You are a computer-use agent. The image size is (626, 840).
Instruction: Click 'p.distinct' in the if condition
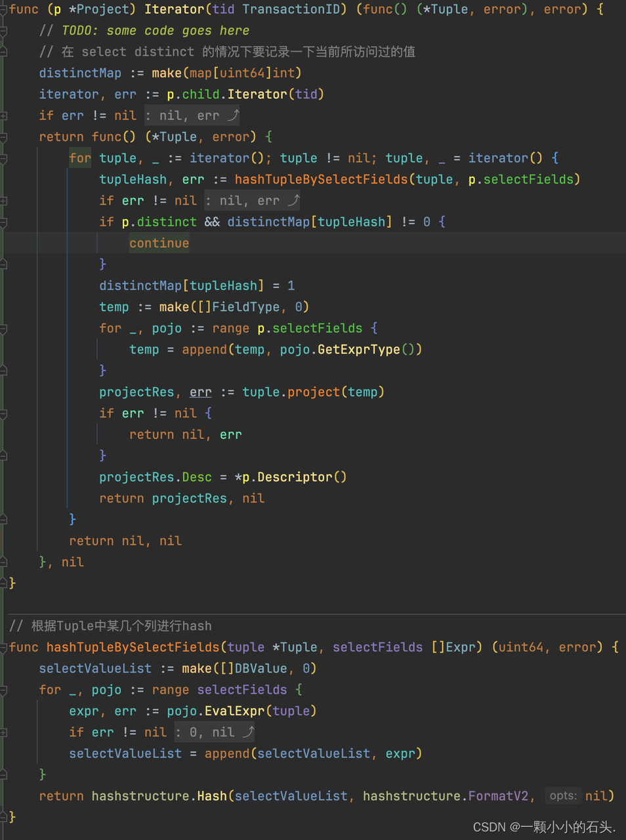click(159, 222)
